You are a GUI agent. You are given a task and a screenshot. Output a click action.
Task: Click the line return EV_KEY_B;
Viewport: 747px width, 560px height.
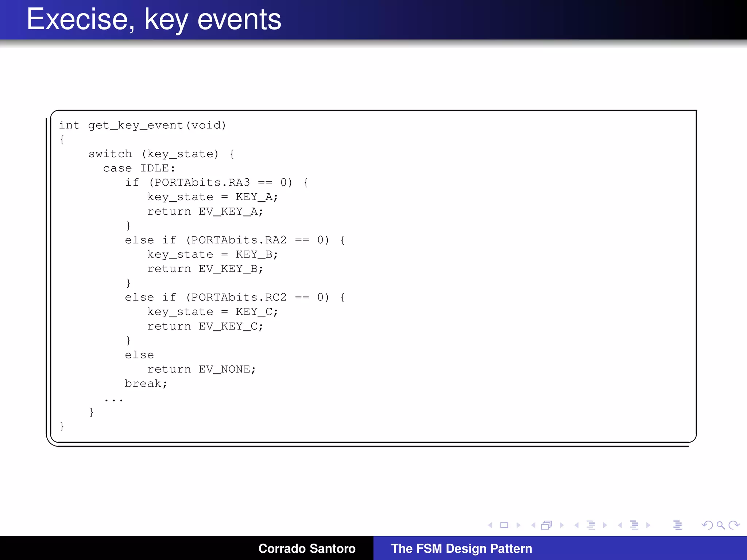tap(205, 269)
